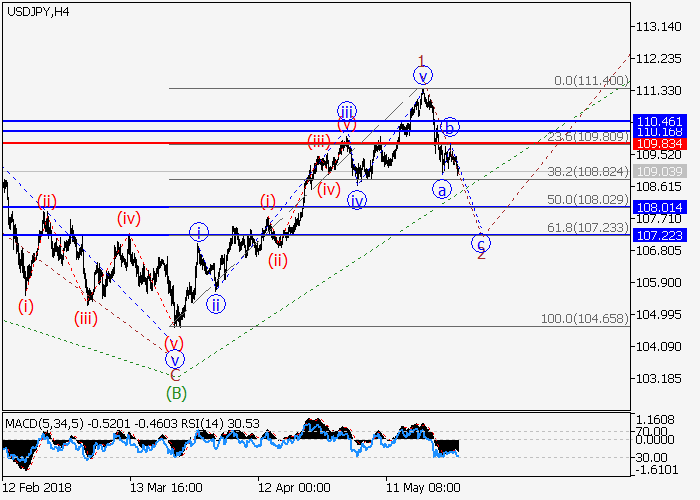Image resolution: width=700 pixels, height=500 pixels.
Task: Select the circled blue wave c marker
Action: click(481, 242)
